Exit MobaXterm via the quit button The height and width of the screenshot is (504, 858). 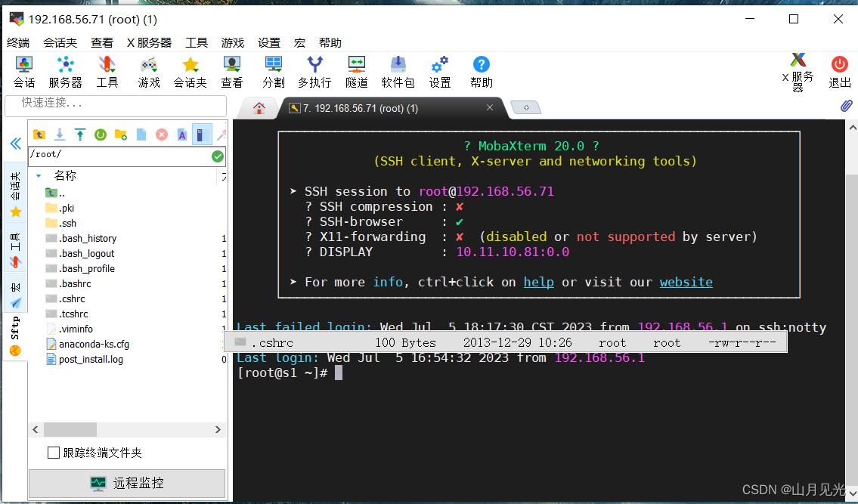click(838, 71)
